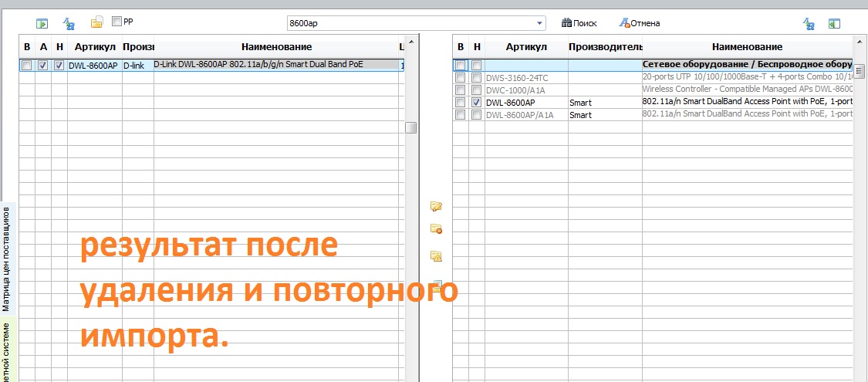Tick the В checkbox in left DWL-8600AP row
Screen dimensions: 868x382
click(x=26, y=66)
